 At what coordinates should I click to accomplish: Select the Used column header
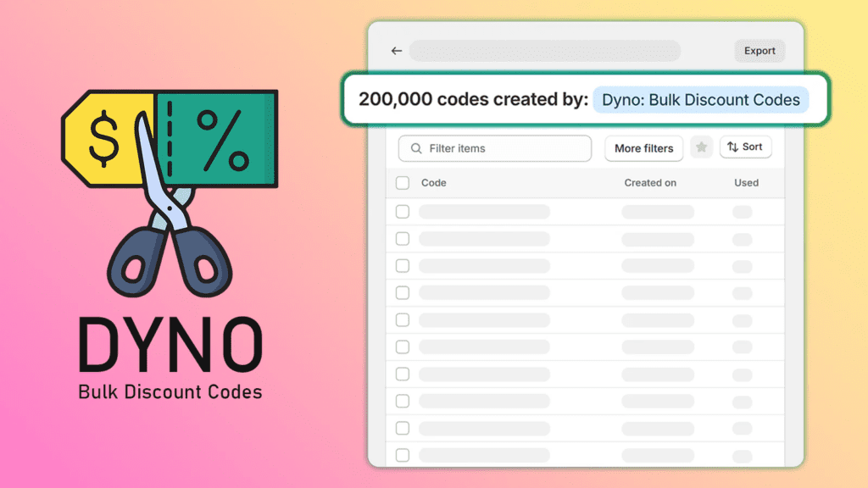(x=746, y=183)
